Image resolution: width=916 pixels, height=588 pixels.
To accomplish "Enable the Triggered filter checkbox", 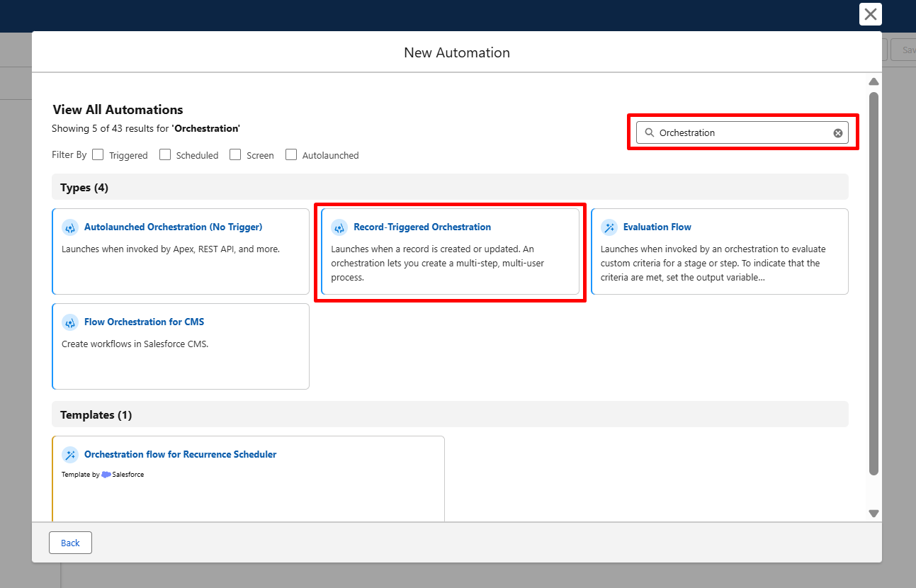I will click(x=98, y=154).
